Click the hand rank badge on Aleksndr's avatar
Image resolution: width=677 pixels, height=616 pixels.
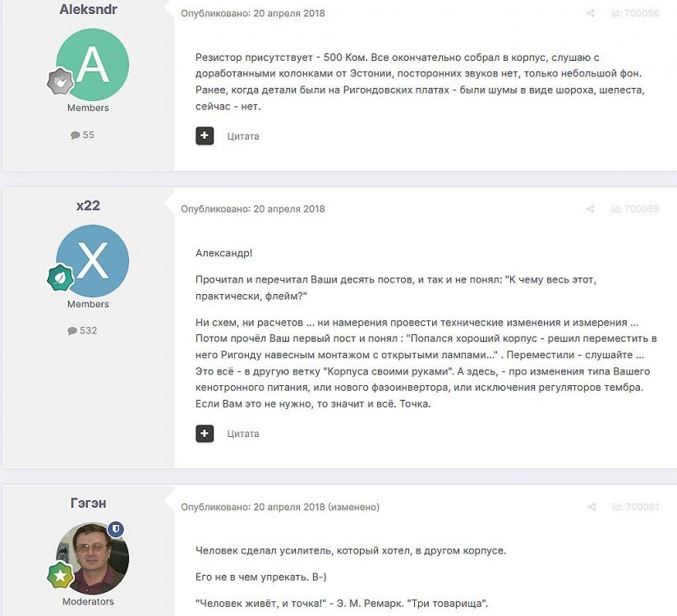click(61, 80)
